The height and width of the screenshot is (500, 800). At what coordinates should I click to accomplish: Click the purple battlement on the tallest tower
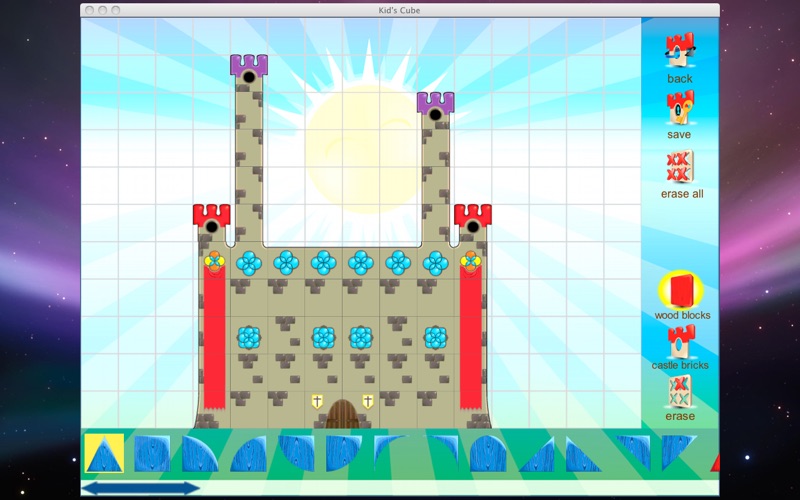tap(249, 66)
